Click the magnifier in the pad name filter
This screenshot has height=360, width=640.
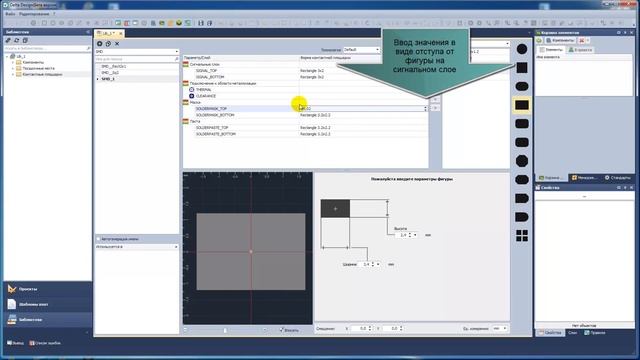point(176,59)
